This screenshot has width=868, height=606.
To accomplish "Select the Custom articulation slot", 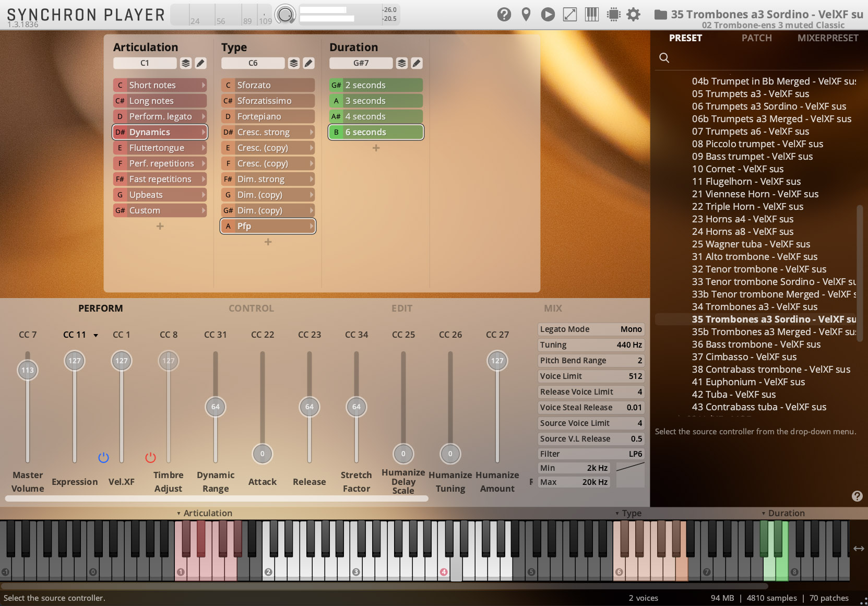I will 160,210.
